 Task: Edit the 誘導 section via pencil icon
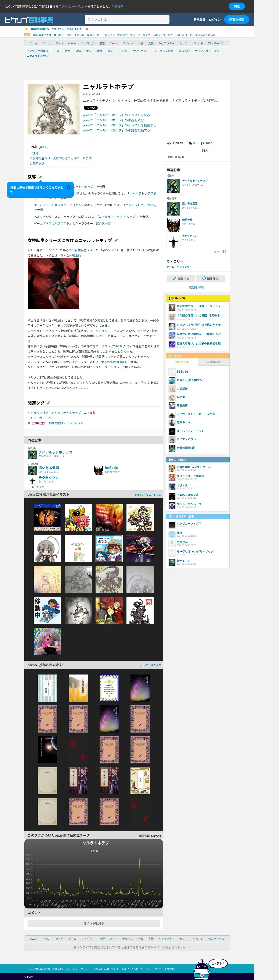(40, 177)
